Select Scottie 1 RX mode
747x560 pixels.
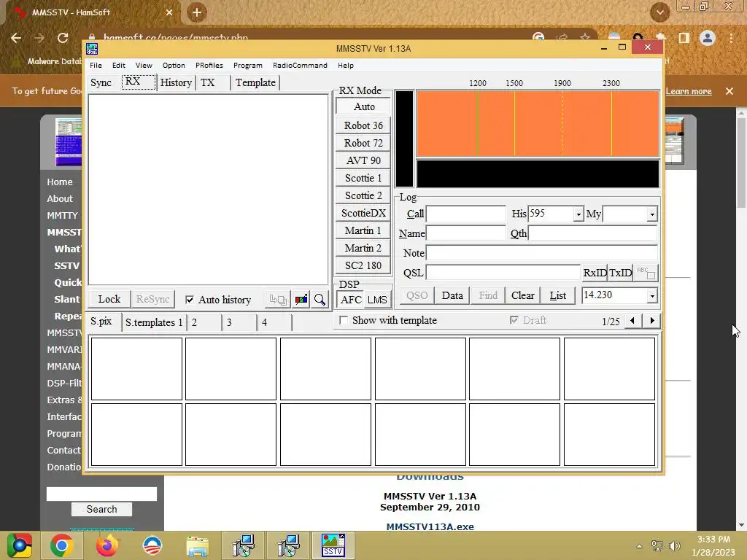(363, 178)
